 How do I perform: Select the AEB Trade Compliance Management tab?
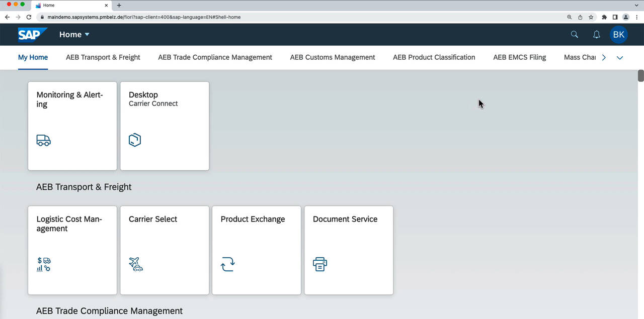[215, 57]
